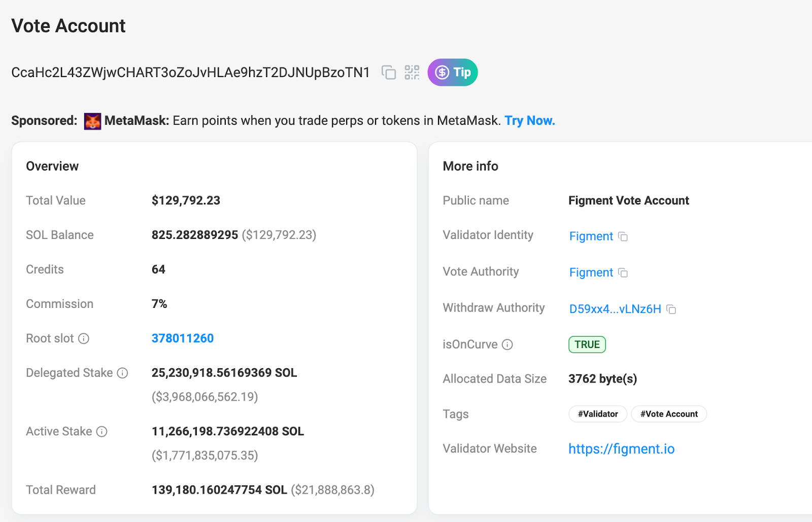Screen dimensions: 812x522
Task: Click the Commission value 7%
Action: tap(159, 304)
